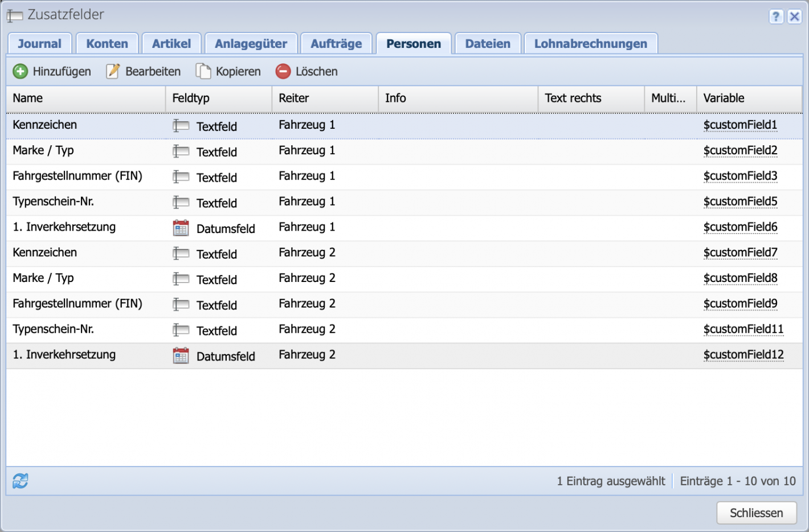This screenshot has height=532, width=809.
Task: Click the Textfeld icon in the Kennzeichen row
Action: (x=181, y=125)
